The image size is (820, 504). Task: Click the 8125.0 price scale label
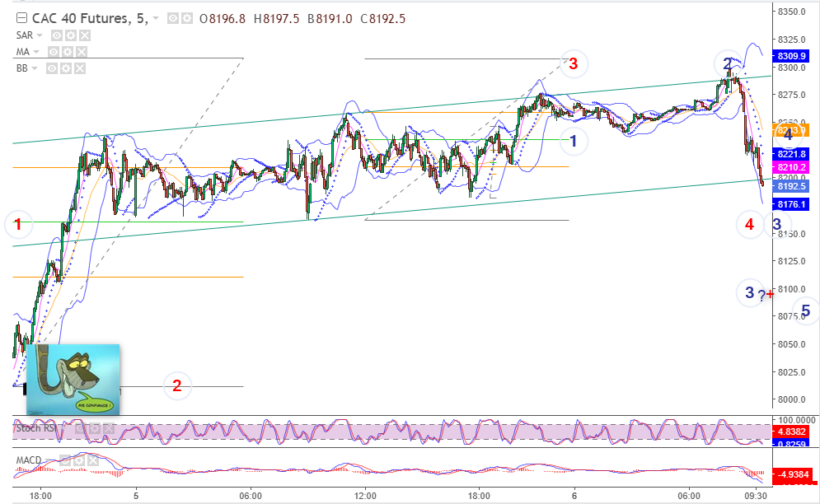click(x=791, y=261)
